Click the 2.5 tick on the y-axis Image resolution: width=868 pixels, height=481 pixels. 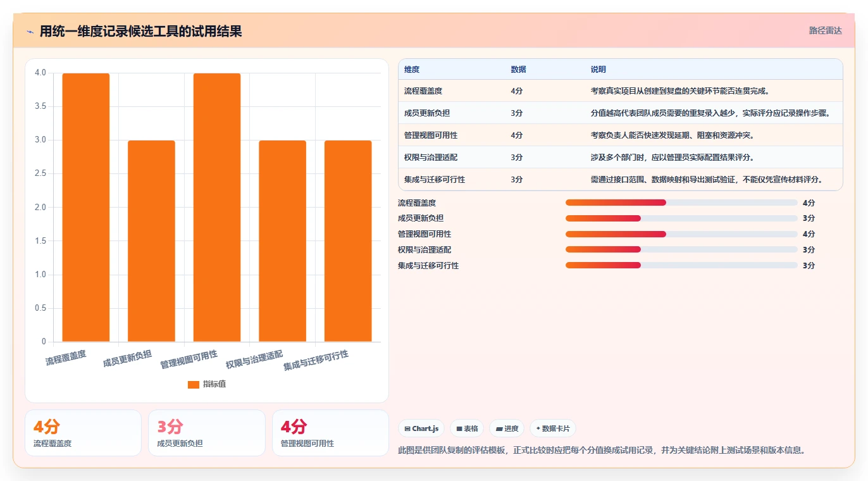[40, 173]
